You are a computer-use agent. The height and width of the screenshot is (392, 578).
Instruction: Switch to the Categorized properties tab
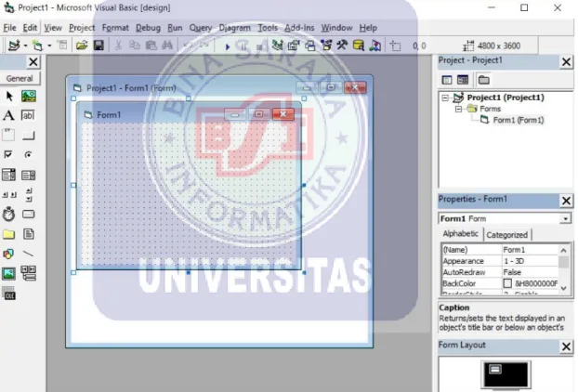pos(506,235)
